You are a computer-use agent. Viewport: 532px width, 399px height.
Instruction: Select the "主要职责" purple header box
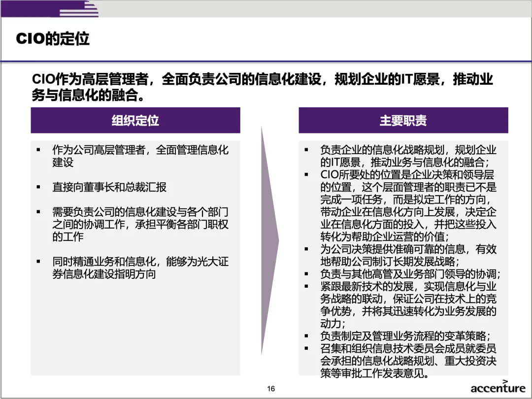pyautogui.click(x=403, y=120)
